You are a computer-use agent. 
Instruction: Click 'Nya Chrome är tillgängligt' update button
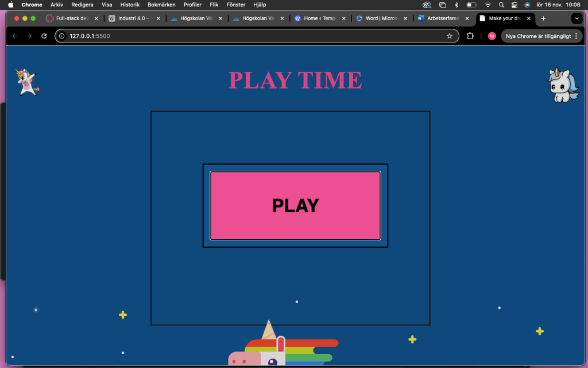[x=538, y=36]
